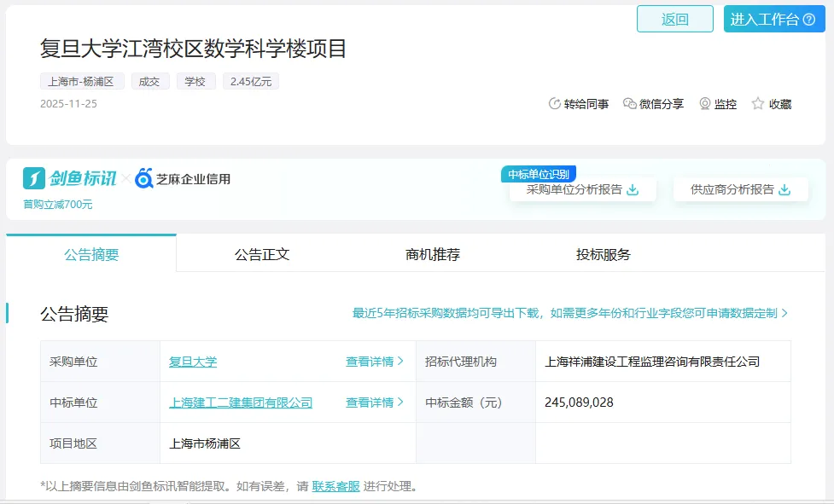The height and width of the screenshot is (504, 834).
Task: Click the 联系客服 link
Action: (335, 487)
